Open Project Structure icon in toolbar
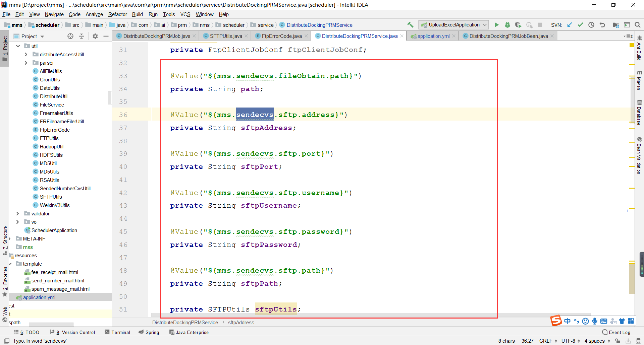644x345 pixels. click(x=616, y=25)
